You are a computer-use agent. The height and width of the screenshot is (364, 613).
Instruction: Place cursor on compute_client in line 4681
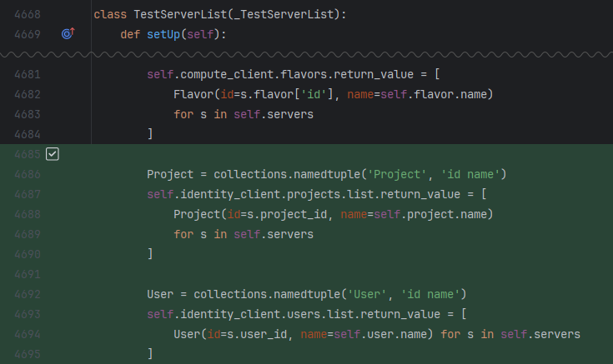[224, 74]
